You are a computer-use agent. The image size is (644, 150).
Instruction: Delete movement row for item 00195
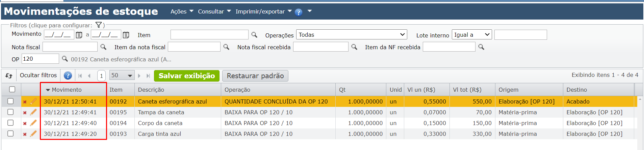pyautogui.click(x=25, y=113)
